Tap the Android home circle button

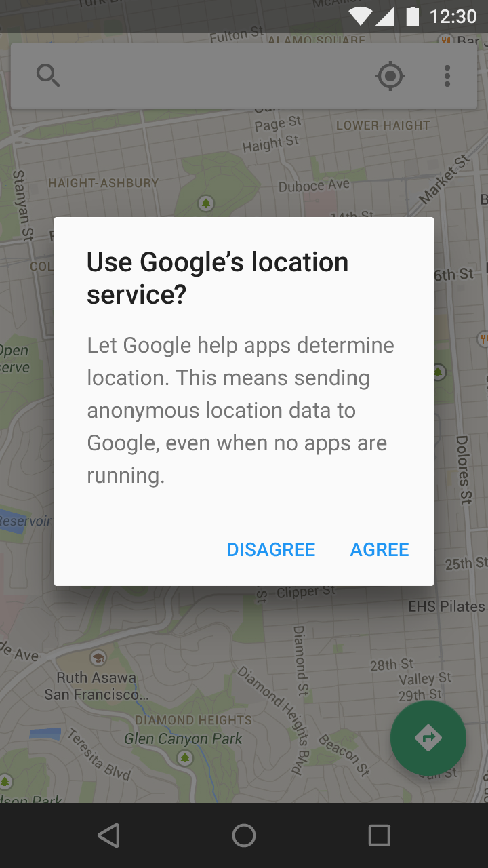point(244,835)
